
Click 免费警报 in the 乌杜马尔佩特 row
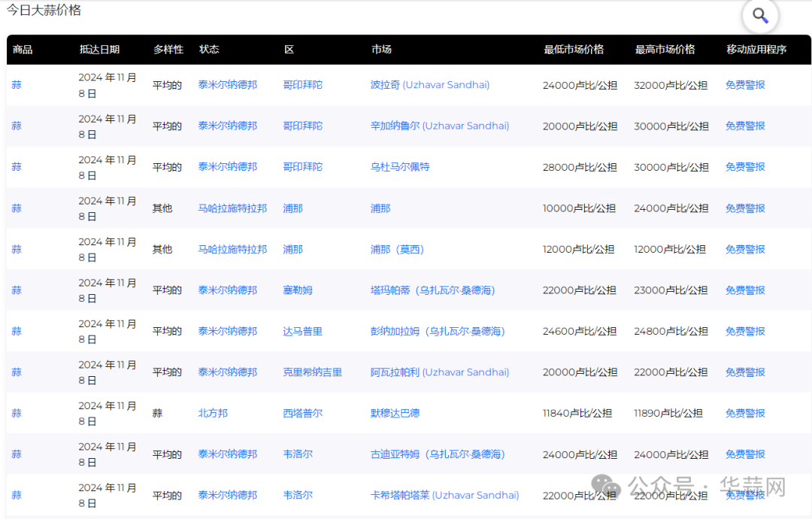(744, 167)
